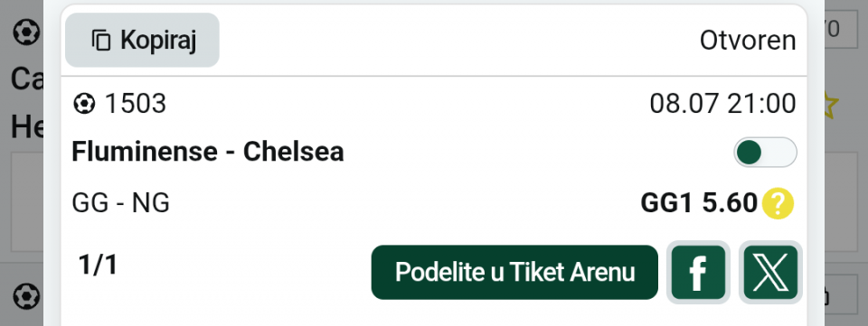This screenshot has height=326, width=868.
Task: Click the empty box behind the dialog
Action: (28, 202)
